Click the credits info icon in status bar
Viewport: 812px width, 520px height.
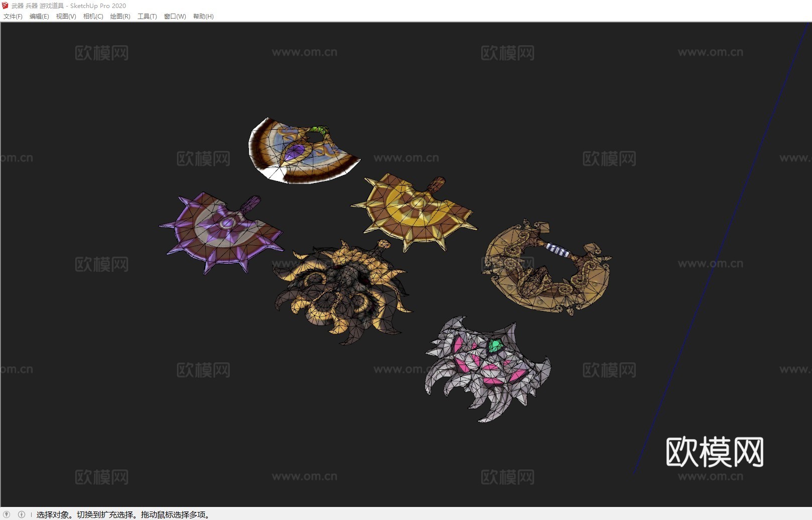click(x=22, y=514)
